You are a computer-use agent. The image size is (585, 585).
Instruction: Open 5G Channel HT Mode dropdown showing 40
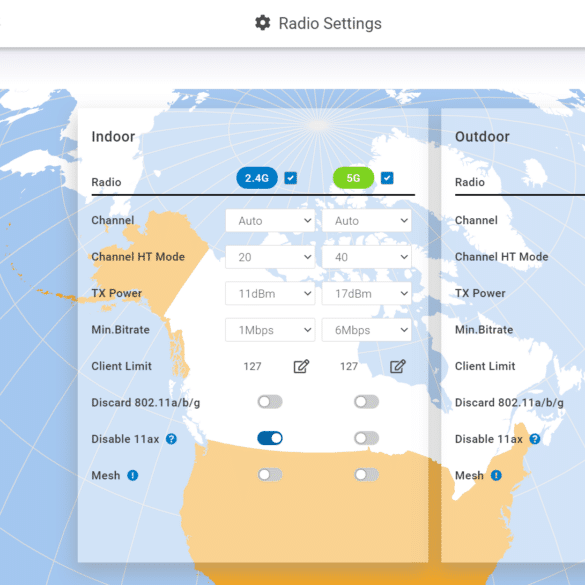pyautogui.click(x=367, y=257)
